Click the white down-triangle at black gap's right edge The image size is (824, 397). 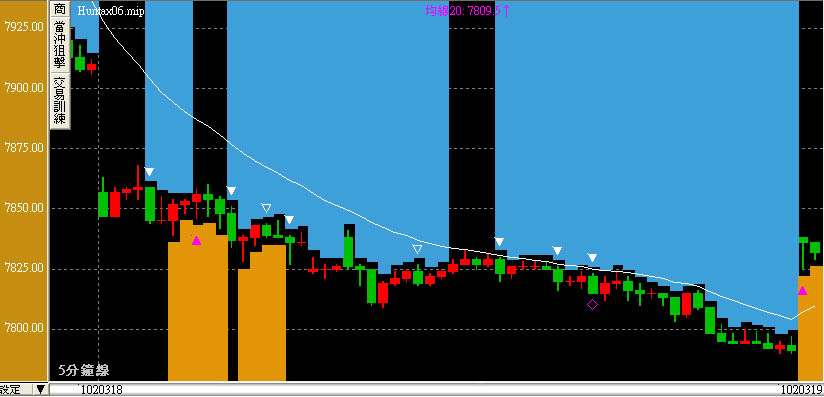coord(499,241)
